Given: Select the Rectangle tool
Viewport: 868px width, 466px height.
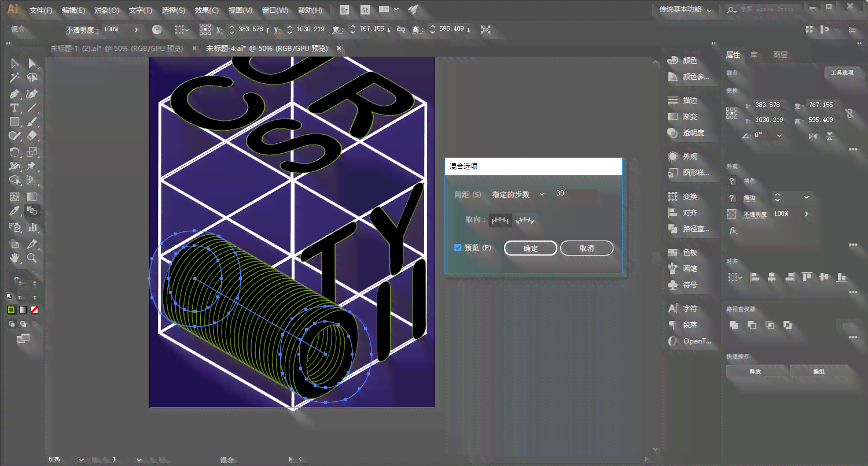Looking at the screenshot, I should 15,122.
